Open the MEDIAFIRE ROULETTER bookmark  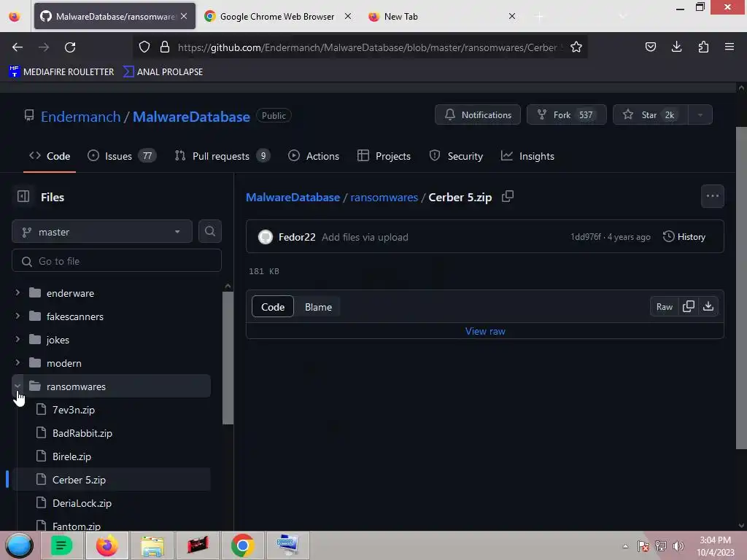point(61,71)
